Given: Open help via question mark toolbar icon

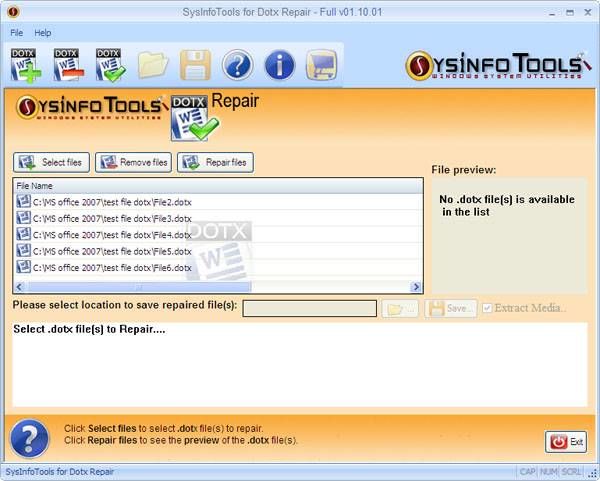Looking at the screenshot, I should 238,65.
